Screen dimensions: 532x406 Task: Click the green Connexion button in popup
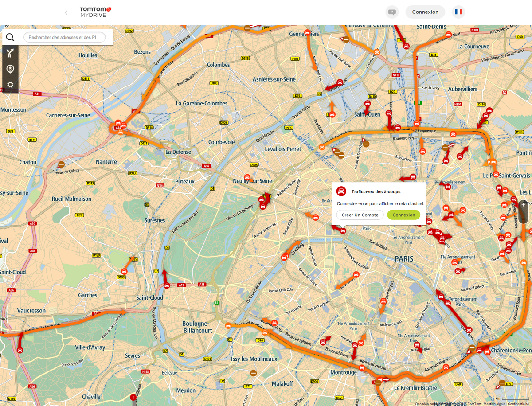click(403, 215)
